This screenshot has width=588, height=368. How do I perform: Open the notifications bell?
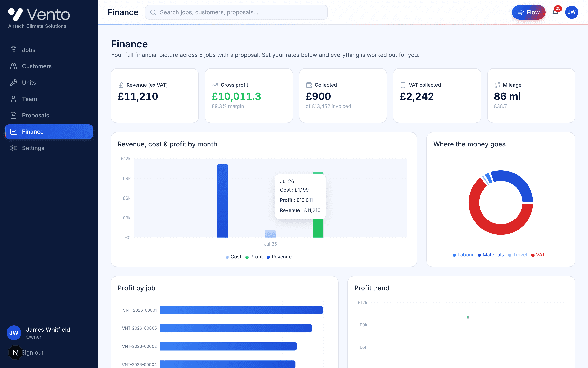click(x=555, y=12)
